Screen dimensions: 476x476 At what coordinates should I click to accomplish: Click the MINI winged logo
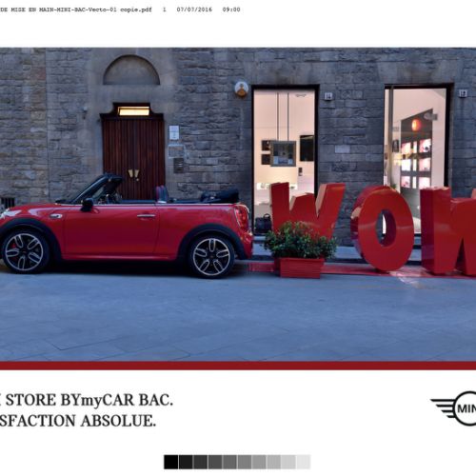pyautogui.click(x=454, y=408)
